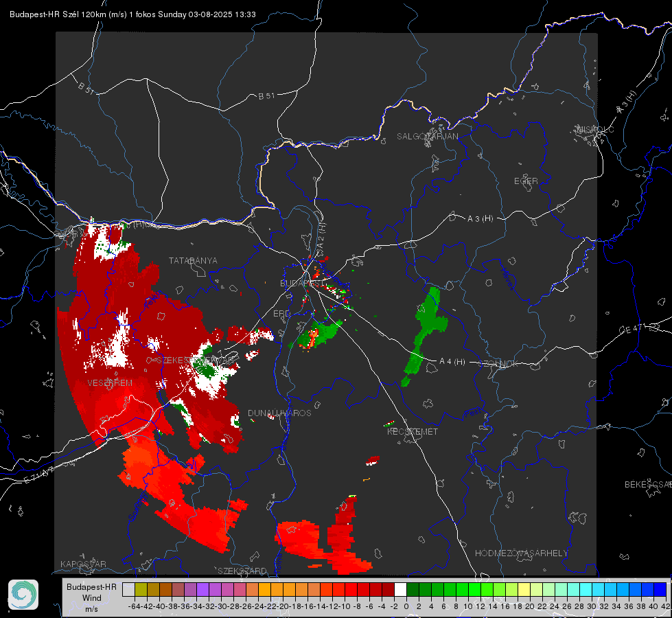Click the 'A 3 (H)' road label south of Eger
The image size is (672, 618).
pos(480,219)
